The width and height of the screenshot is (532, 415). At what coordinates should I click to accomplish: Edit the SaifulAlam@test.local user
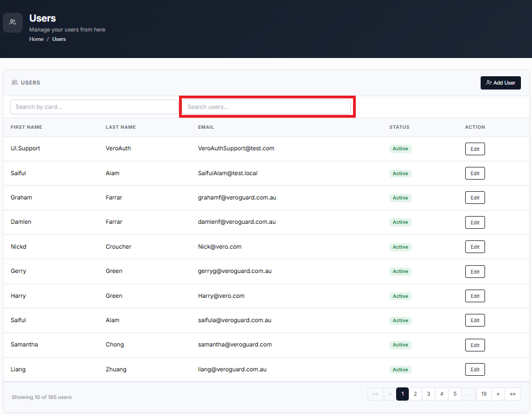coord(475,174)
